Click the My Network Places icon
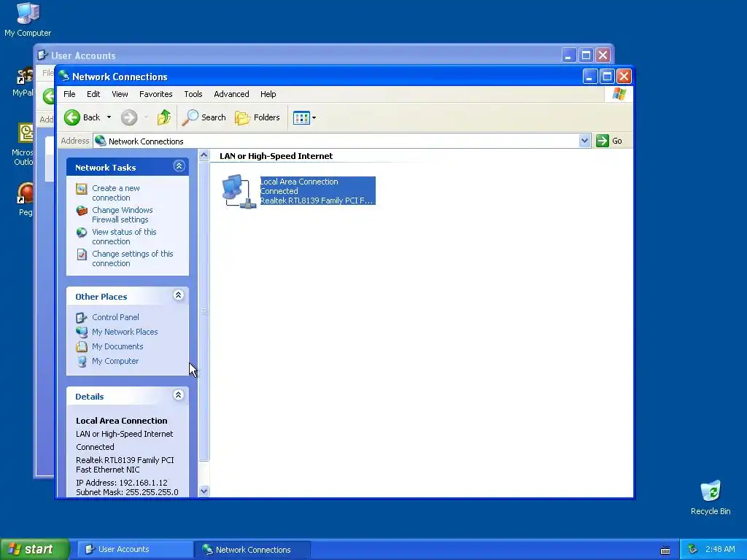The image size is (747, 560). [82, 332]
